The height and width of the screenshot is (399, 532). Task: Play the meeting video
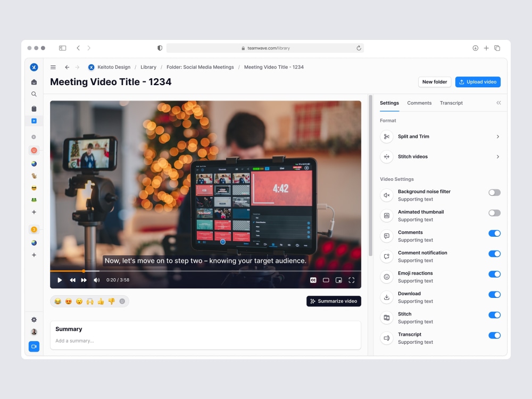pos(60,280)
